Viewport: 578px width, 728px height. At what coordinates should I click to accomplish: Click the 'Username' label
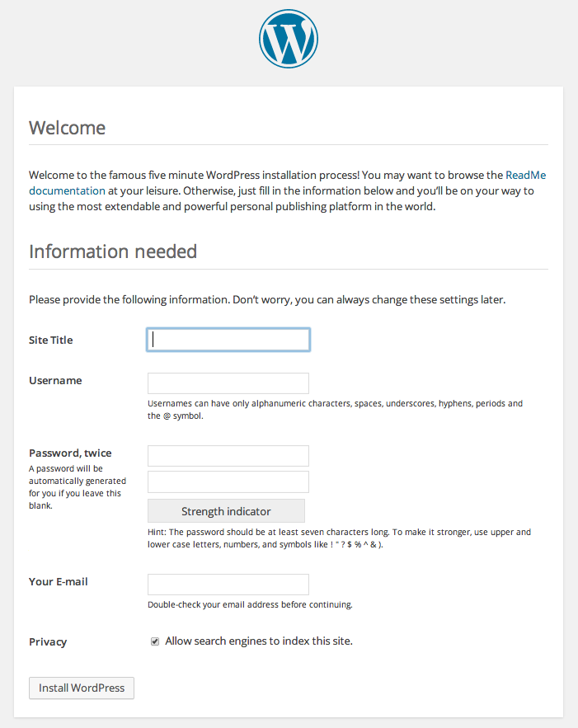click(x=55, y=380)
